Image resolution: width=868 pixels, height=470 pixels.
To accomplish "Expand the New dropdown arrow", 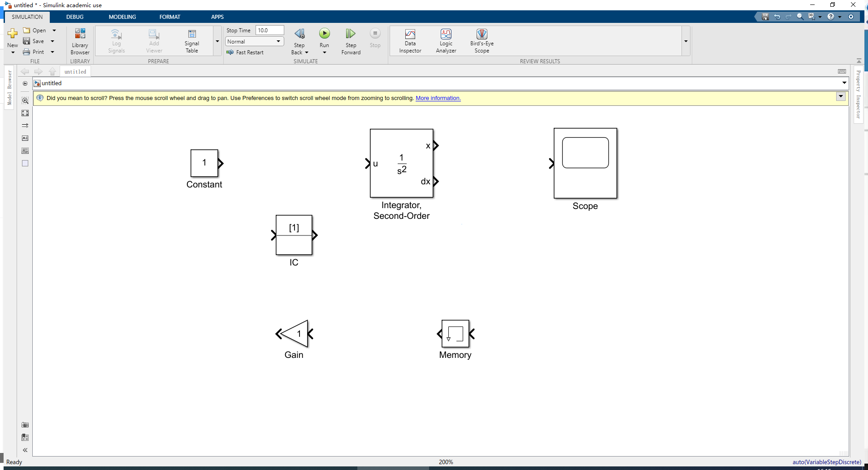I will pyautogui.click(x=13, y=52).
